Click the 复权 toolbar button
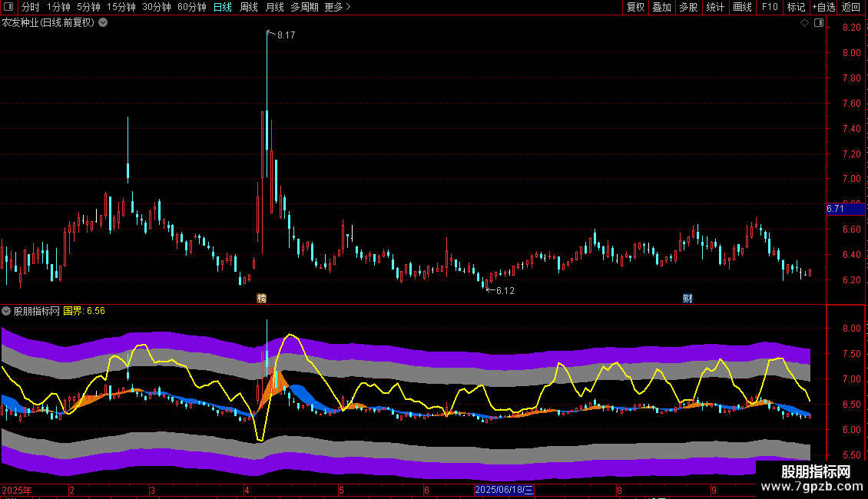 635,7
